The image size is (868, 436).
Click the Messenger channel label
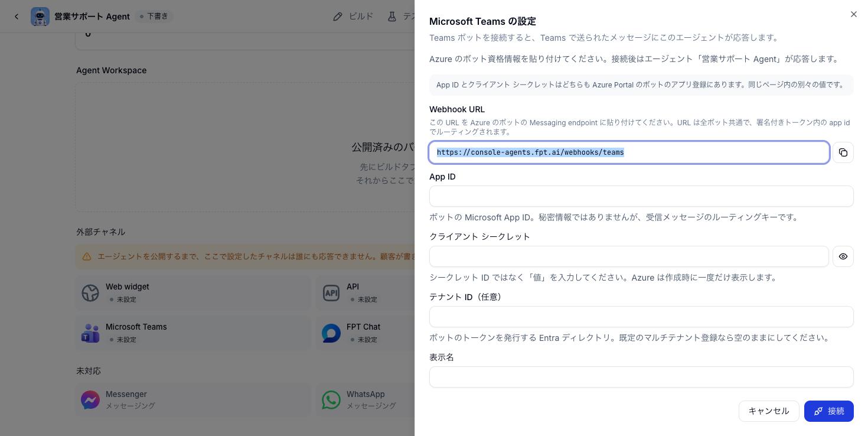point(126,394)
